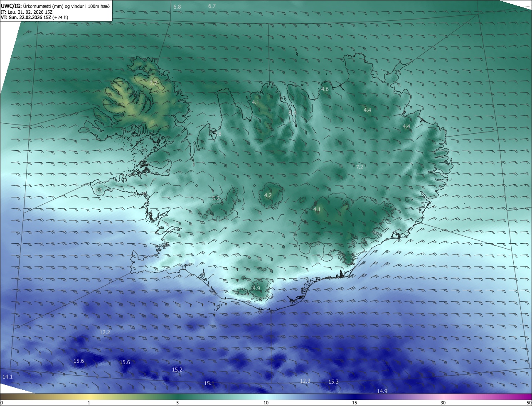
Task: Select the 14.9 value label
Action: [382, 391]
